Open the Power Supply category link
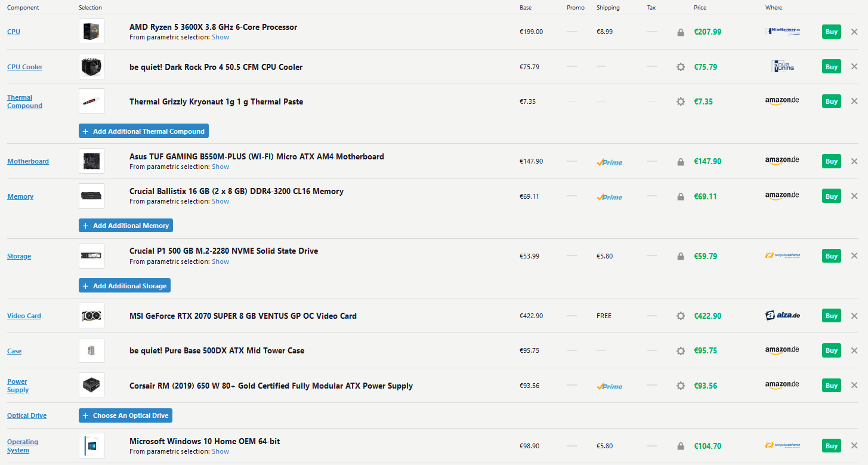This screenshot has width=868, height=465. (x=18, y=386)
